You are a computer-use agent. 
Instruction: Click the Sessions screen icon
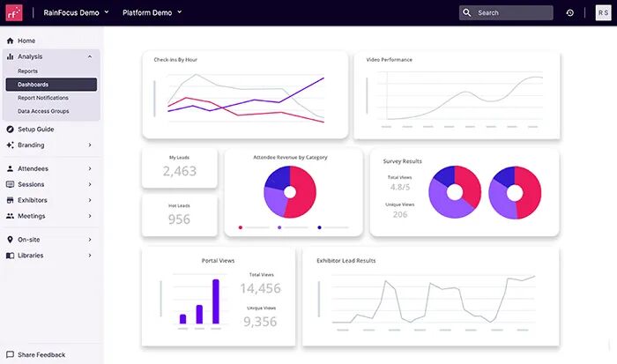pos(11,184)
